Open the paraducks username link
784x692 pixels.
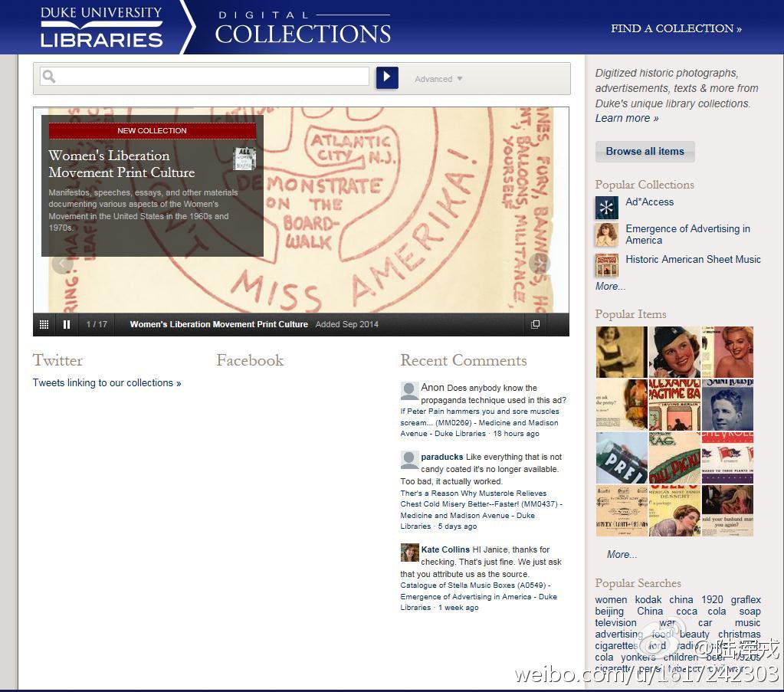click(442, 457)
